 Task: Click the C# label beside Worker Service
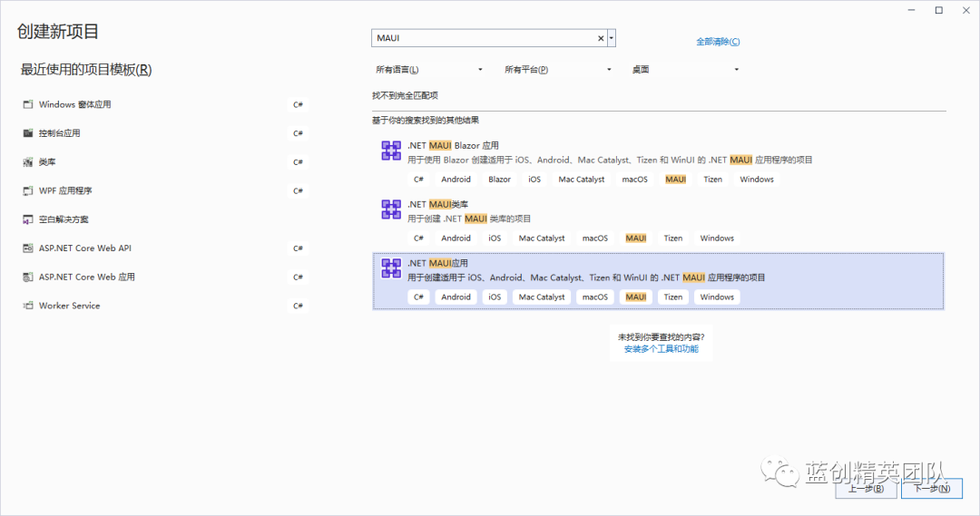click(299, 306)
